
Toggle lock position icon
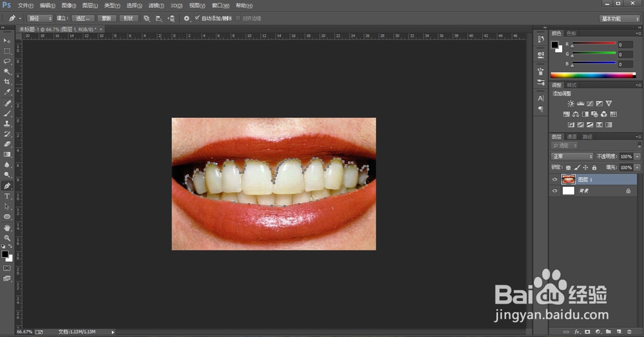coord(585,168)
